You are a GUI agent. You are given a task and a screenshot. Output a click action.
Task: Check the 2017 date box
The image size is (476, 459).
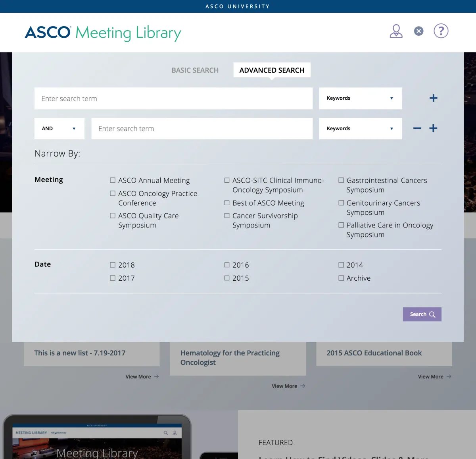[113, 278]
